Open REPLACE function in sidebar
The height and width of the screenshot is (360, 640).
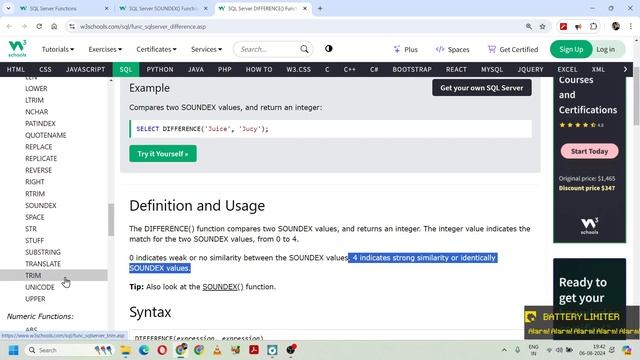click(39, 147)
